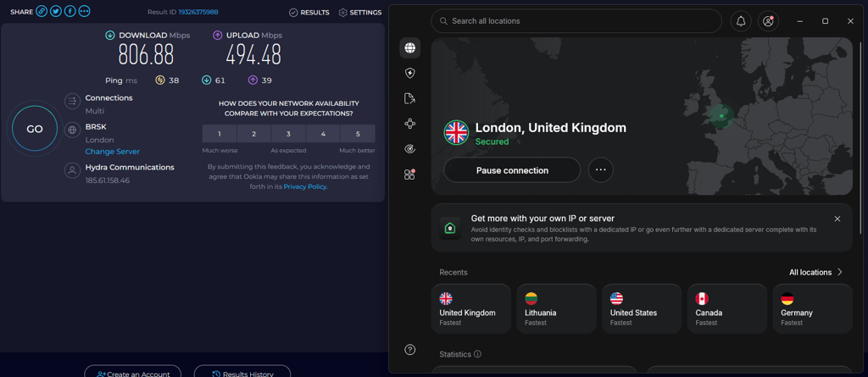Open Threat Protection shield sidebar icon
Screen dimensions: 868x377
pyautogui.click(x=409, y=73)
